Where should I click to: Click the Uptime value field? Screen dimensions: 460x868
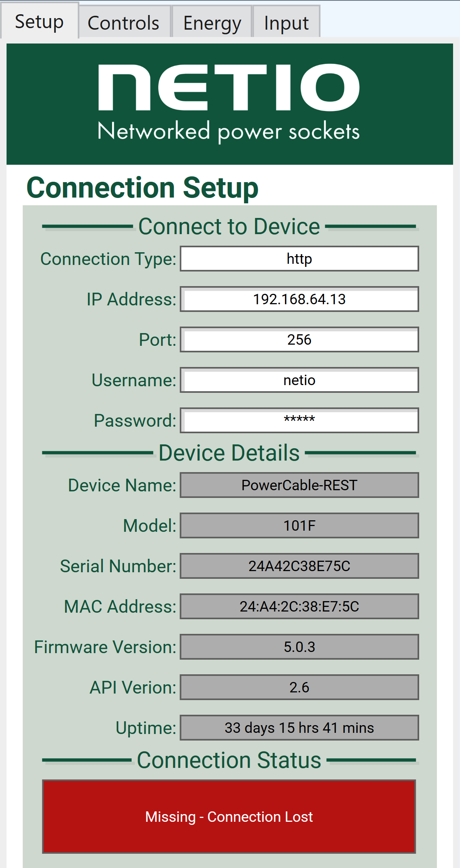click(299, 728)
